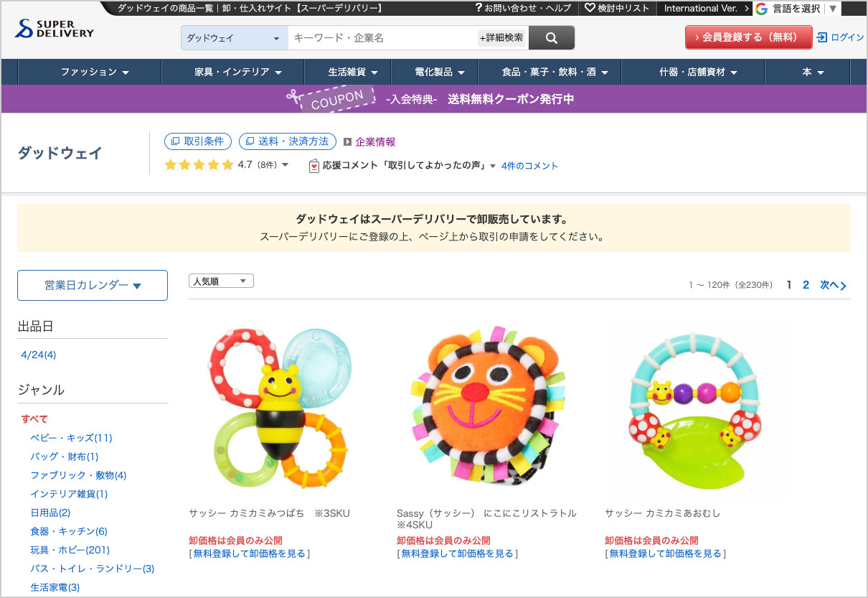The height and width of the screenshot is (598, 868).
Task: Filter genre by インテリア雑貨(1)
Action: click(69, 494)
